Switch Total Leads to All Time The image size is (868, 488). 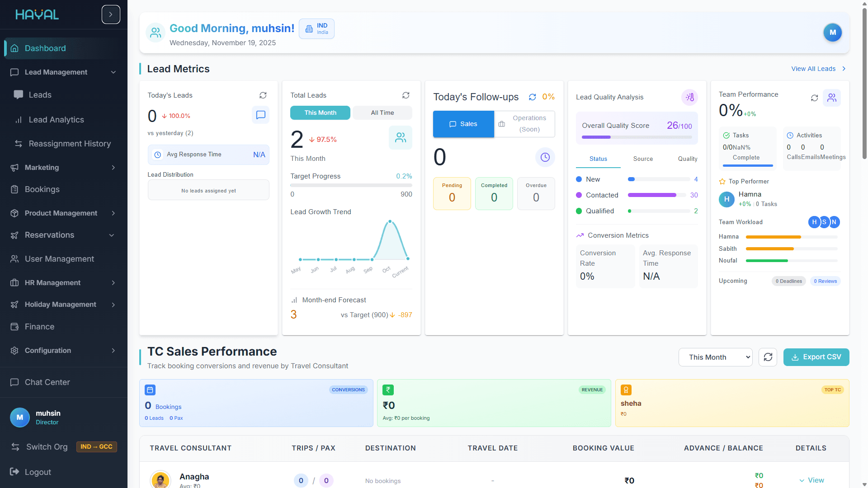pyautogui.click(x=382, y=113)
